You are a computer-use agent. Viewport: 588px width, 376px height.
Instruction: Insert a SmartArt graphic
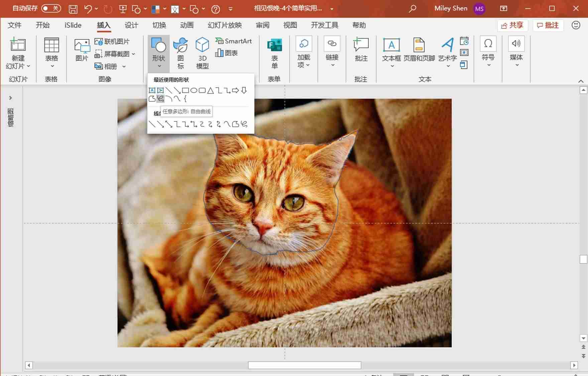click(x=233, y=41)
